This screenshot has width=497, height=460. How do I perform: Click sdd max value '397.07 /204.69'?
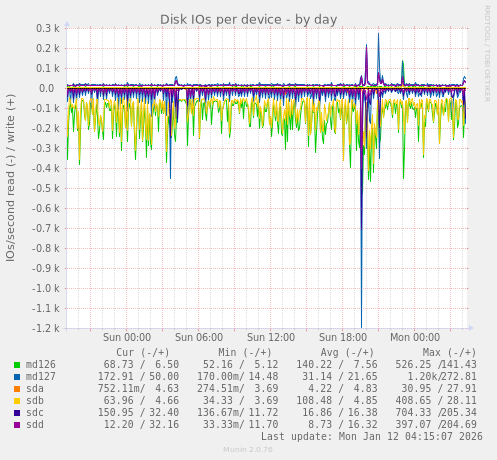click(x=436, y=425)
